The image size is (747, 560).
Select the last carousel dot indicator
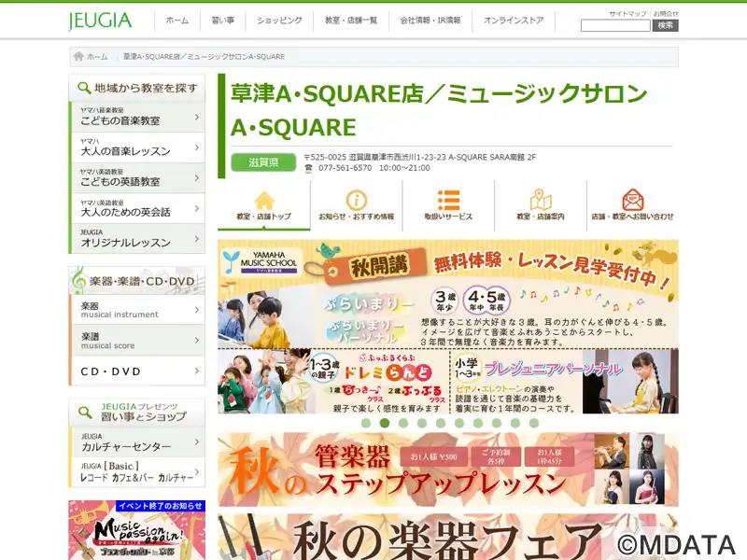coord(533,423)
